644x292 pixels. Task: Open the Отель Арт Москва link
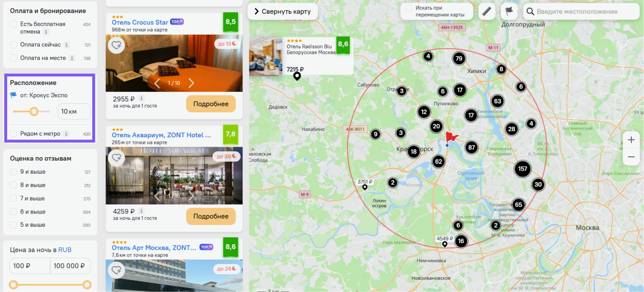(154, 248)
